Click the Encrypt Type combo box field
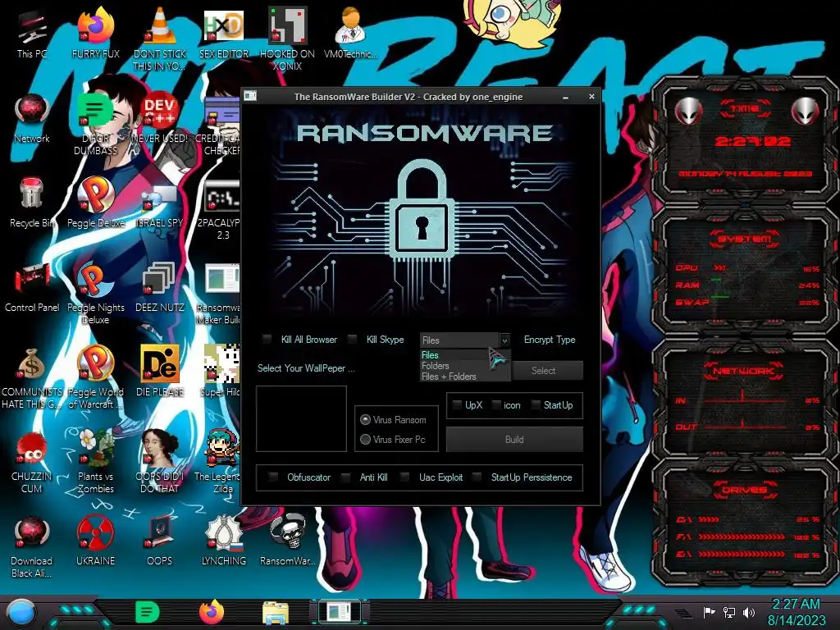Viewport: 840px width, 630px height. tap(459, 340)
